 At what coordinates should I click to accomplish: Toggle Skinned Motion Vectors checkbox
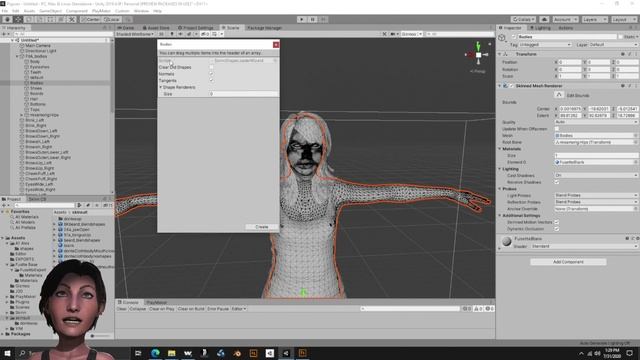tap(557, 222)
